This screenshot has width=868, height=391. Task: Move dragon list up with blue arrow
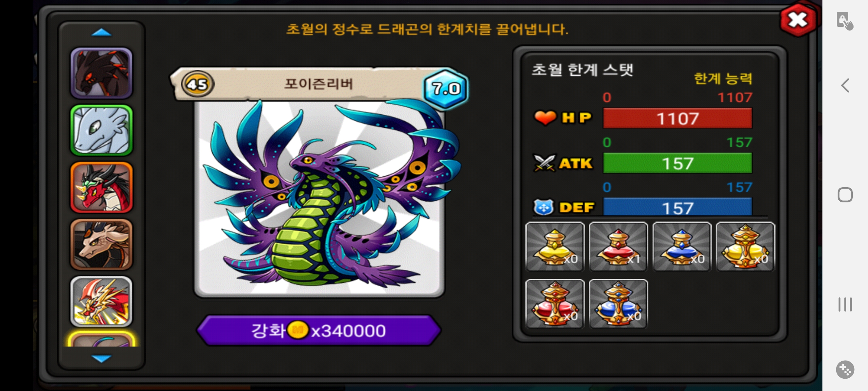pos(101,33)
